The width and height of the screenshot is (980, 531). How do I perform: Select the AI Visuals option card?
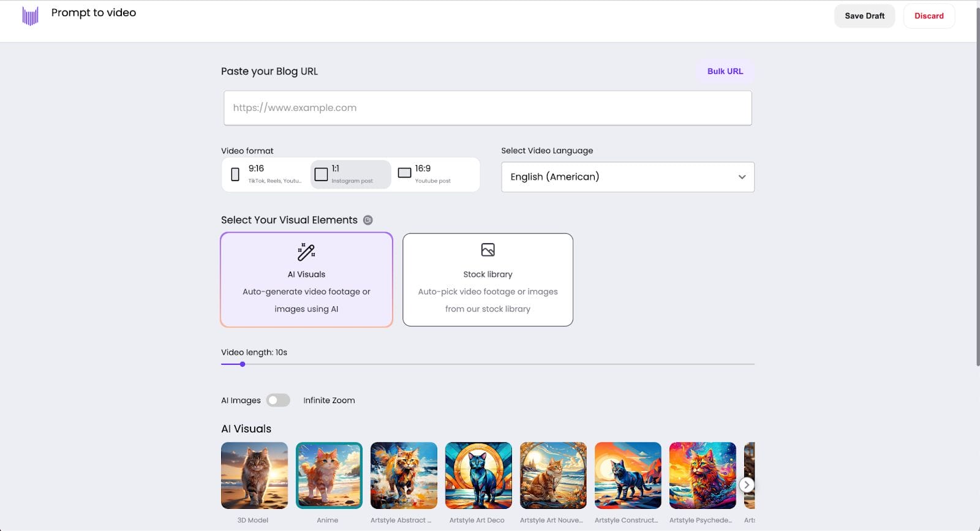click(306, 280)
